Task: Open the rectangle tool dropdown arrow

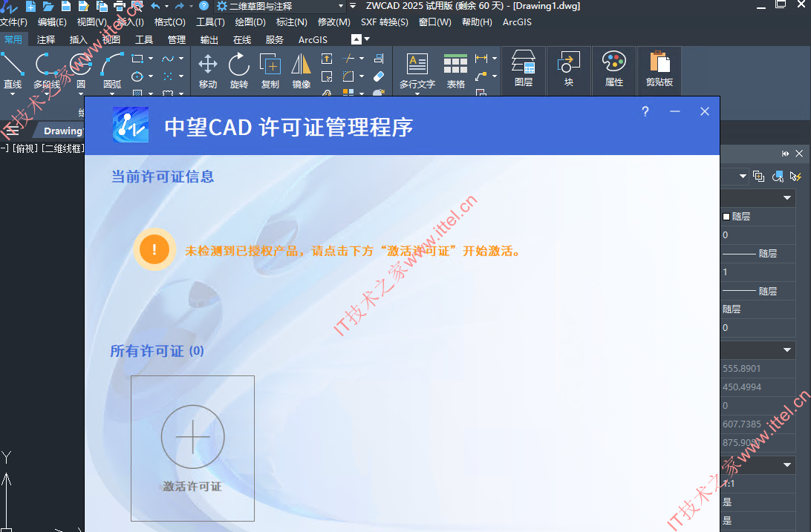Action: tap(151, 59)
